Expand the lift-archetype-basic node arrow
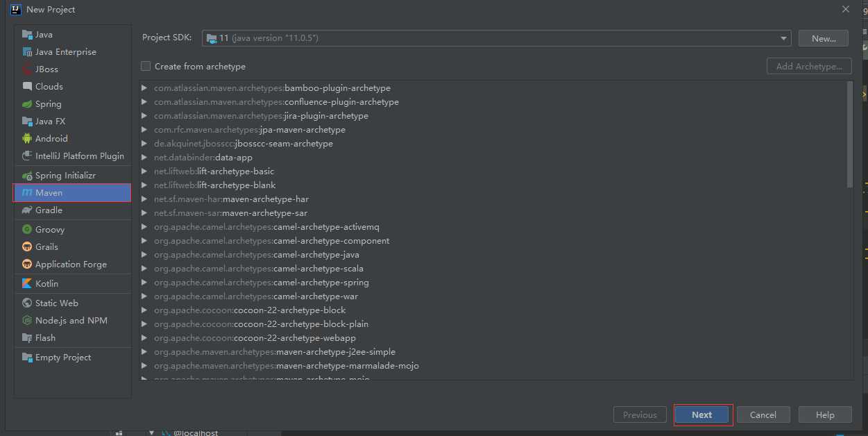Viewport: 868px width, 436px height. pyautogui.click(x=144, y=171)
